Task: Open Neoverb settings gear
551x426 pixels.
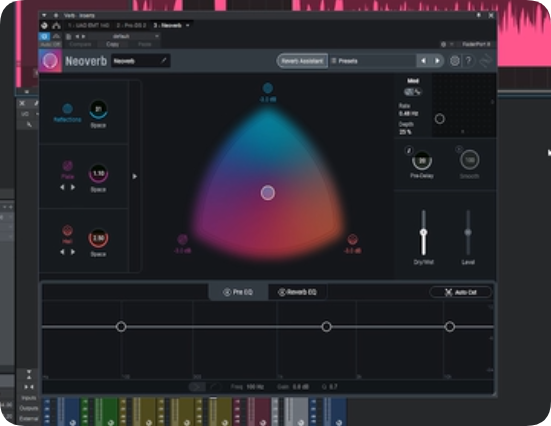Action: (x=455, y=61)
